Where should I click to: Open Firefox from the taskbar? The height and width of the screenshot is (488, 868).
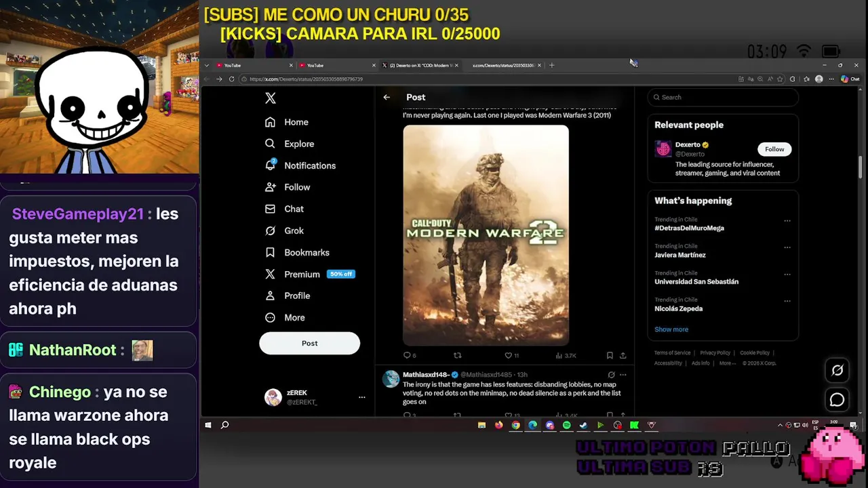[x=498, y=425]
